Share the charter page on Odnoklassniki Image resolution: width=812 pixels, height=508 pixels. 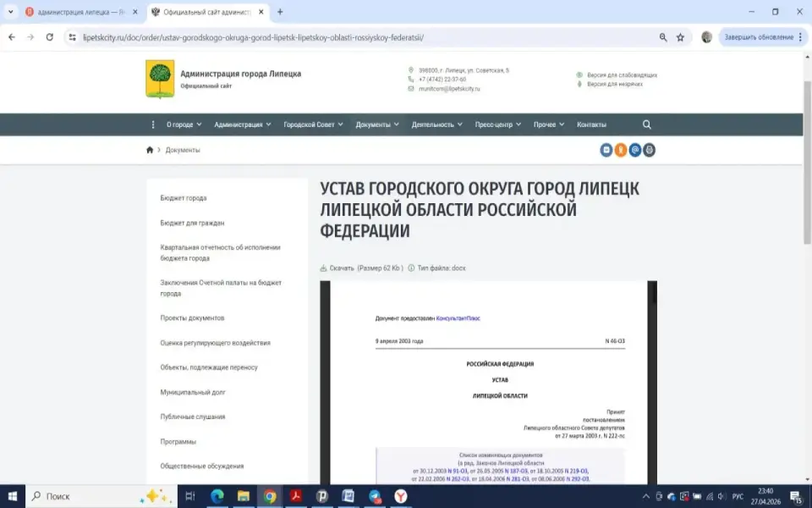pos(620,150)
